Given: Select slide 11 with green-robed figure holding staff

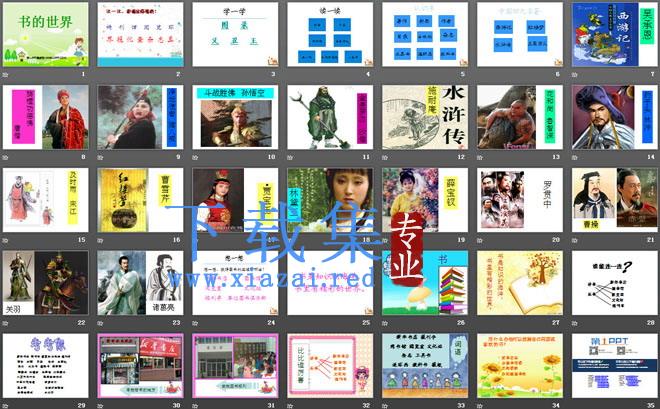Looking at the screenshot, I should [x=330, y=117].
